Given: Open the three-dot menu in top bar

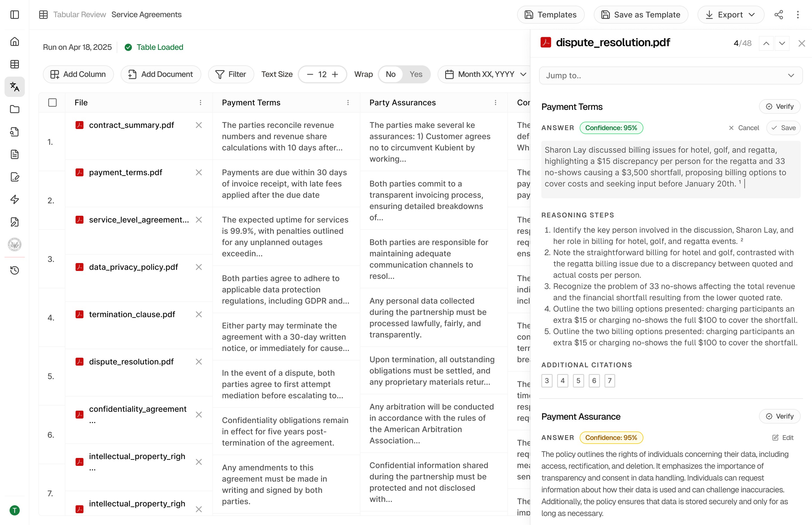Looking at the screenshot, I should (x=798, y=15).
